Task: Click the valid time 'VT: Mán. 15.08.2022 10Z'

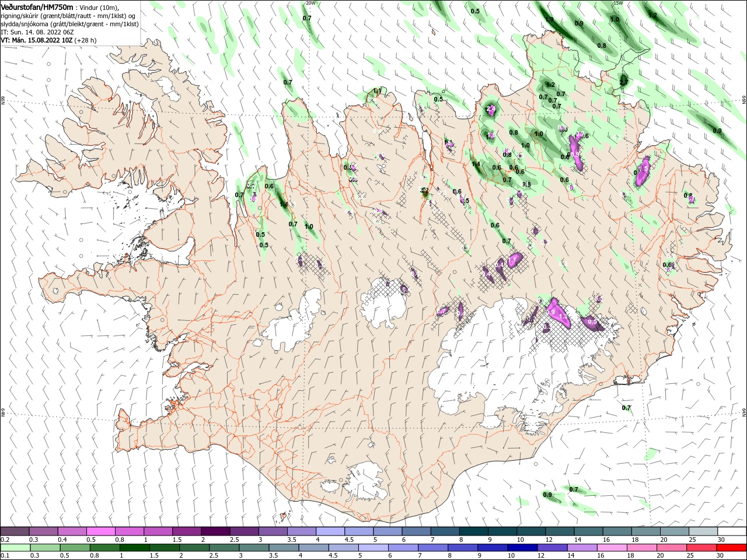Action: click(36, 40)
